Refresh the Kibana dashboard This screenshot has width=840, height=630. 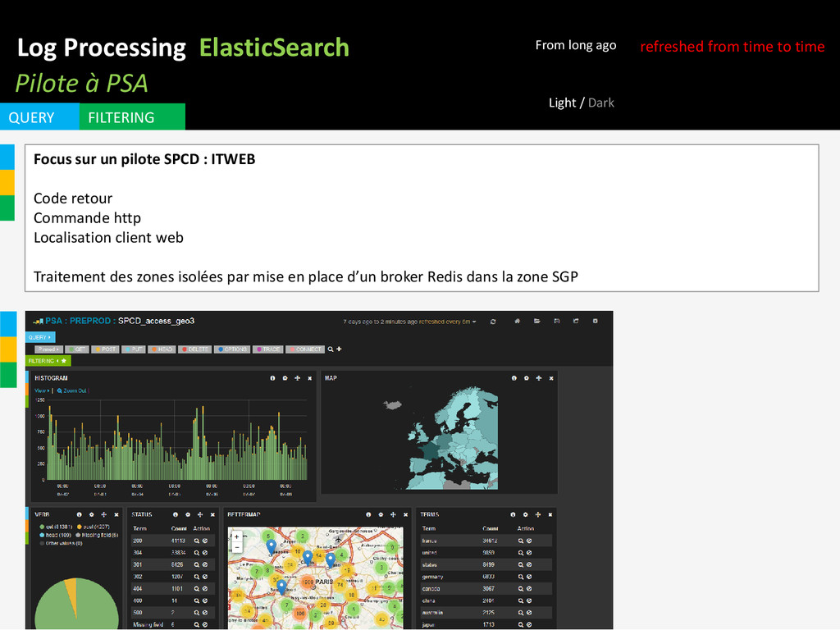click(x=492, y=322)
